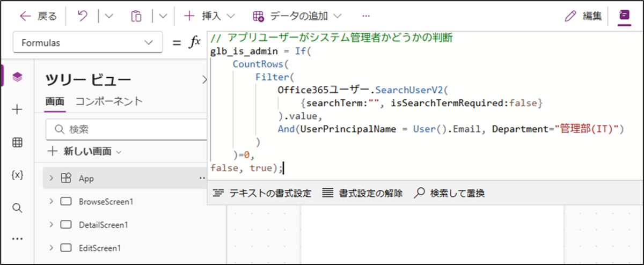Switch to the コンポーネント tab
The width and height of the screenshot is (644, 265).
(108, 101)
